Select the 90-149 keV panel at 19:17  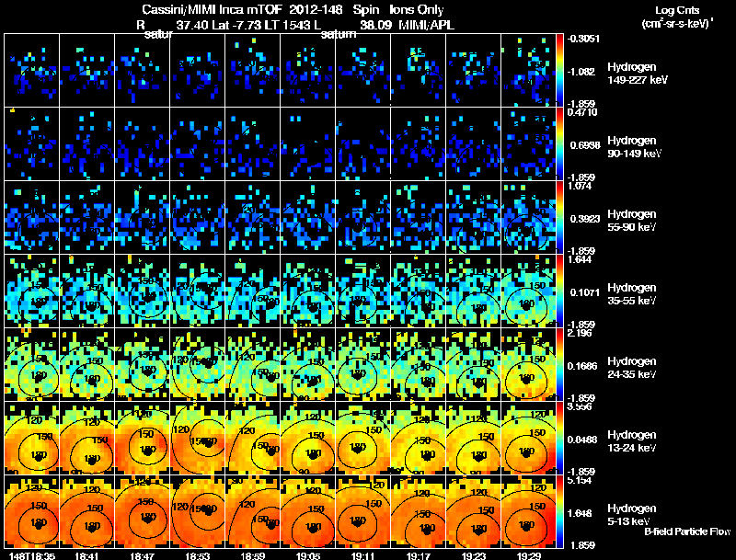point(419,144)
